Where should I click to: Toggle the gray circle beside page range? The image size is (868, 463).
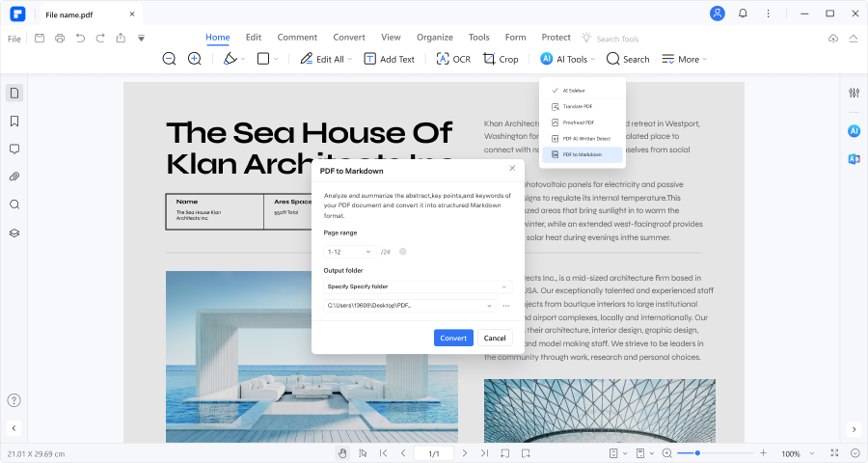[x=403, y=252]
